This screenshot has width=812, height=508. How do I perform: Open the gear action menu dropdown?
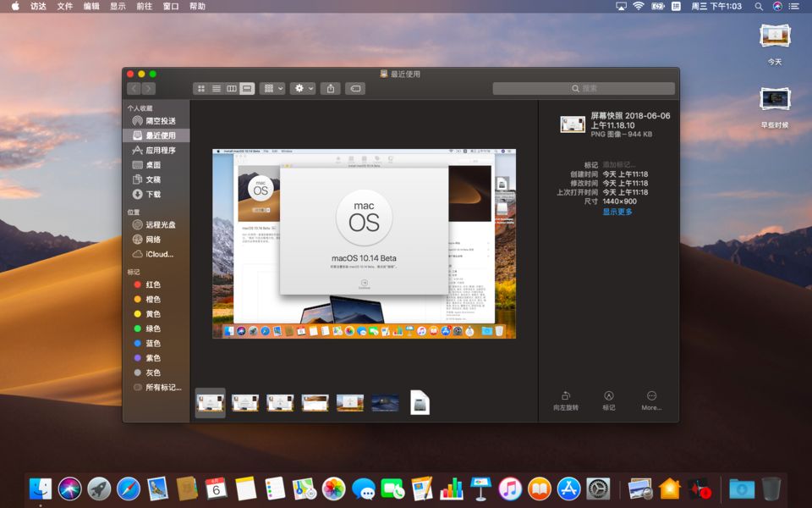tap(303, 89)
